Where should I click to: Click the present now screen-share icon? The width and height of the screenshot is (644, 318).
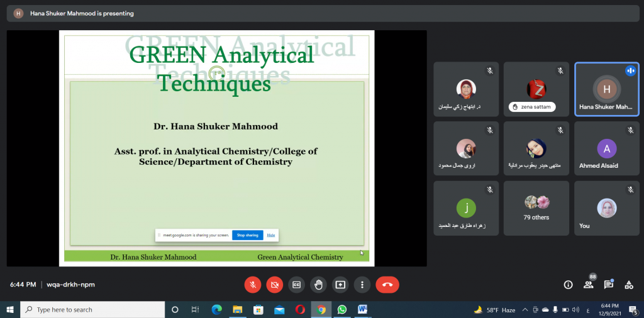click(340, 285)
